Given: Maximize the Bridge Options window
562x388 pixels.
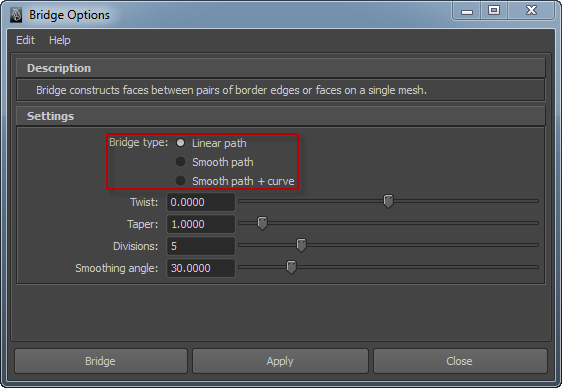Looking at the screenshot, I should pyautogui.click(x=494, y=10).
